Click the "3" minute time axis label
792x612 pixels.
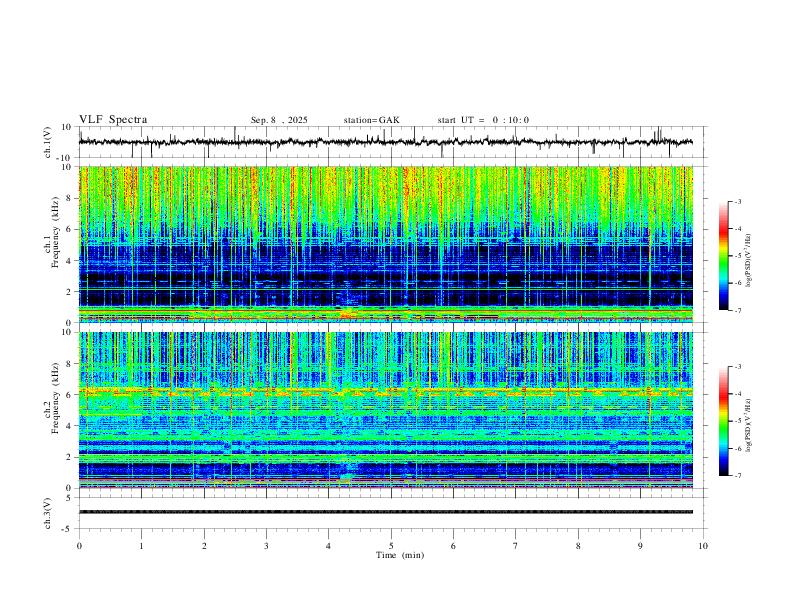point(266,546)
